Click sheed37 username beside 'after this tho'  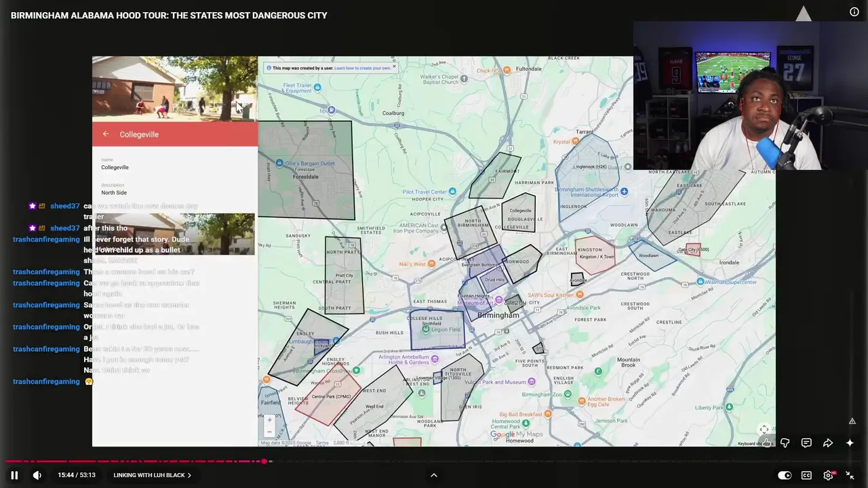click(x=64, y=228)
